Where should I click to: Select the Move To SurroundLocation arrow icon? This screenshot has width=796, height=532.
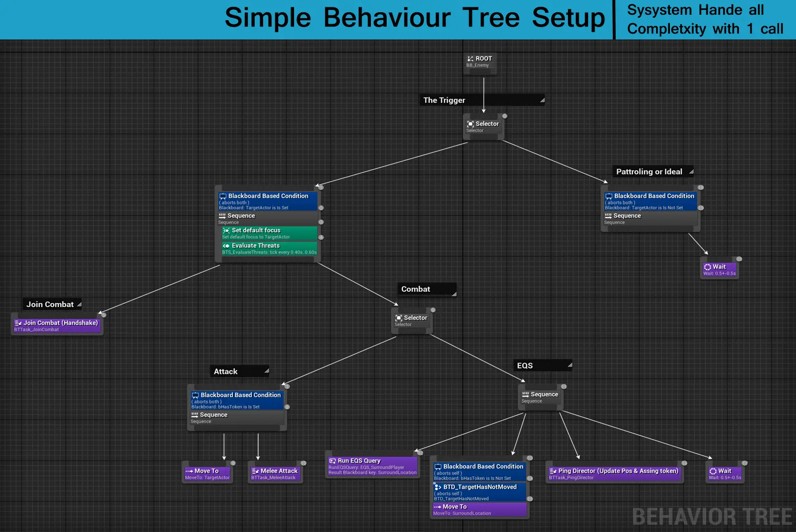click(437, 507)
